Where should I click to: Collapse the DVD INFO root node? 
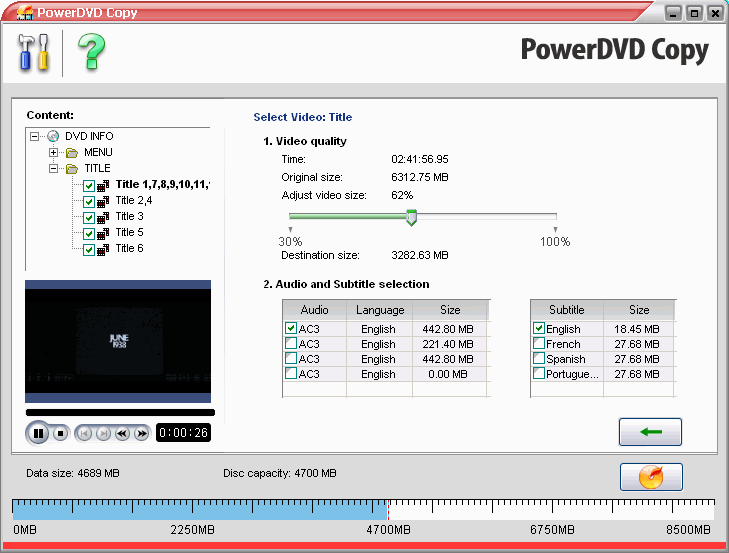pyautogui.click(x=34, y=136)
